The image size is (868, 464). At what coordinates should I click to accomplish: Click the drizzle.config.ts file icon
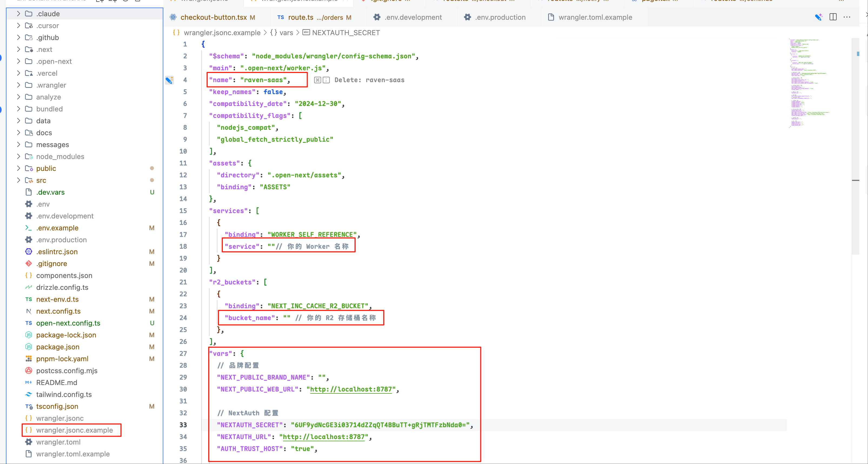tap(29, 287)
